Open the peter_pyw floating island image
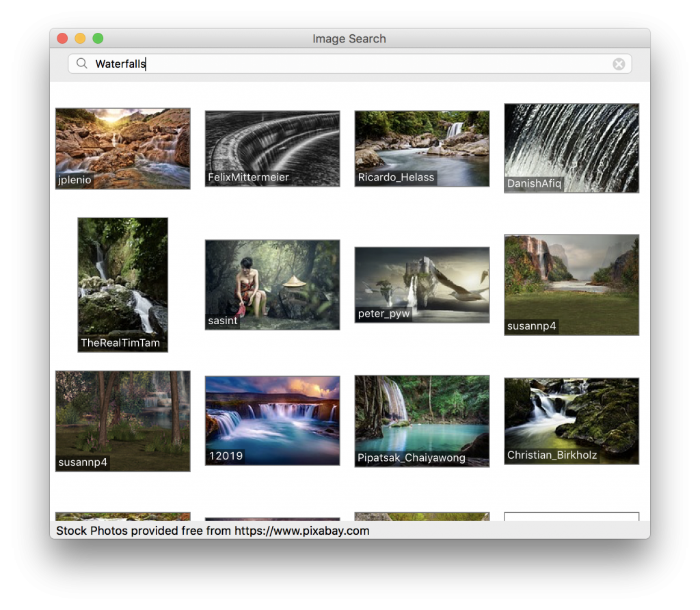Image resolution: width=700 pixels, height=610 pixels. tap(422, 285)
